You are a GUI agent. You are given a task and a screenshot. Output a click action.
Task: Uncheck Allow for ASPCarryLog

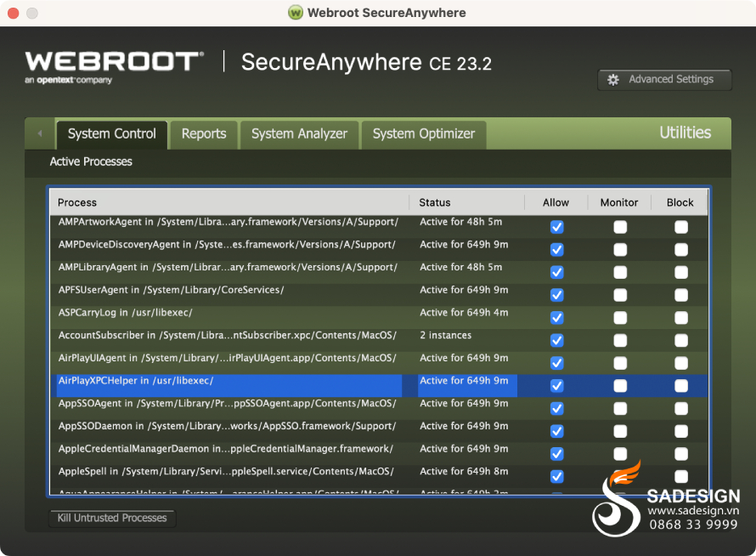557,318
